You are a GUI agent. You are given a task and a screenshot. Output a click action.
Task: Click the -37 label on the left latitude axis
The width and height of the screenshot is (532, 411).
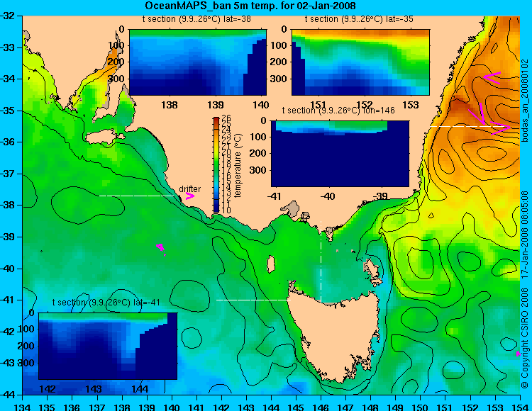click(x=9, y=174)
